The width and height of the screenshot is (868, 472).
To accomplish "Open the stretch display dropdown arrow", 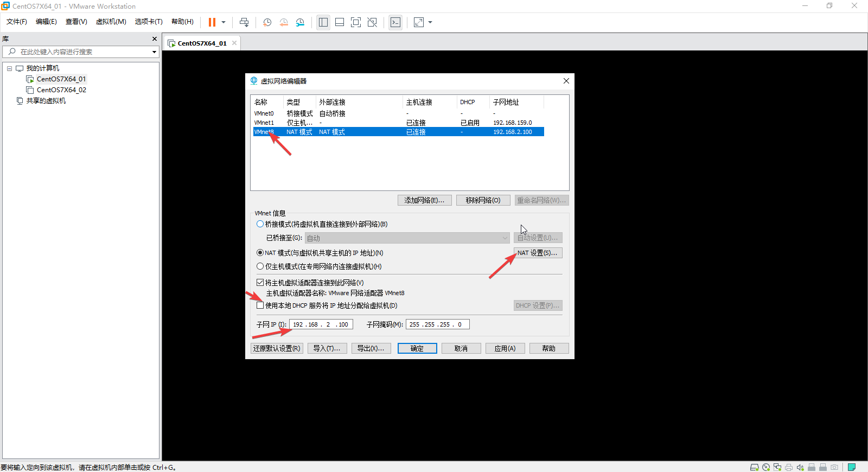I will [x=431, y=22].
